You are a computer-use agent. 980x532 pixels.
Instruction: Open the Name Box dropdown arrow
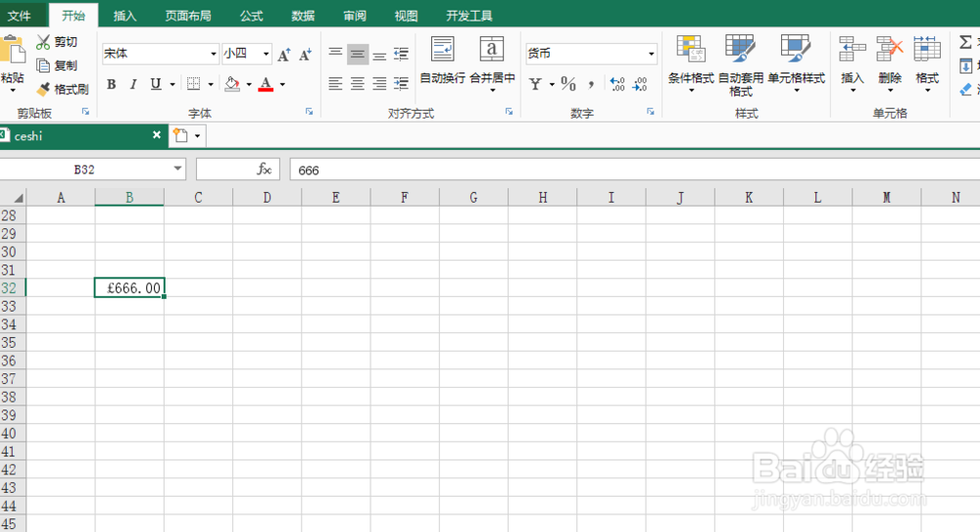(x=177, y=169)
